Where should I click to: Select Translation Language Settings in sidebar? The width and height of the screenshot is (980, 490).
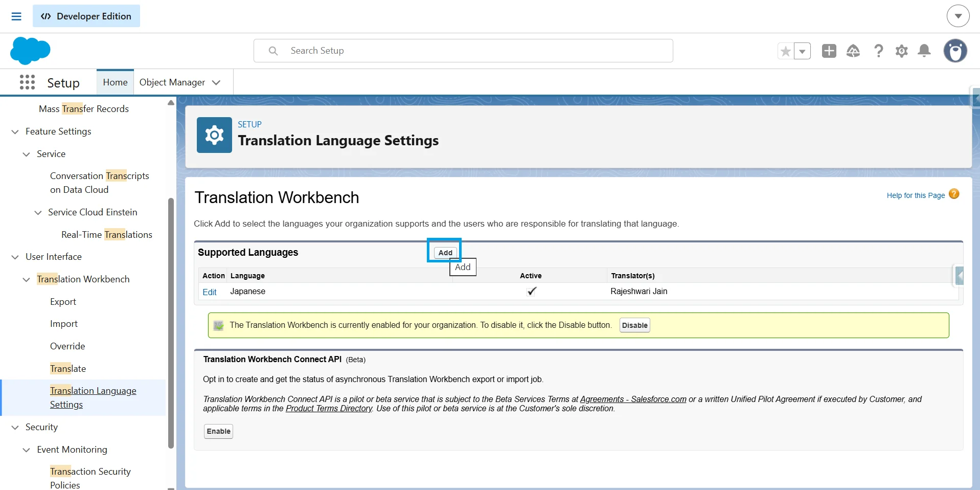pyautogui.click(x=93, y=397)
